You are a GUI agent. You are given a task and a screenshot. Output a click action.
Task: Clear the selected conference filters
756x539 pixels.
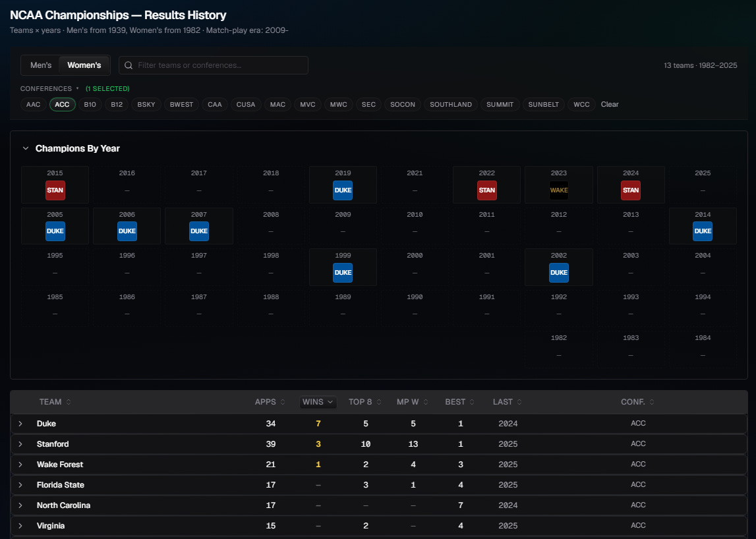pos(610,105)
